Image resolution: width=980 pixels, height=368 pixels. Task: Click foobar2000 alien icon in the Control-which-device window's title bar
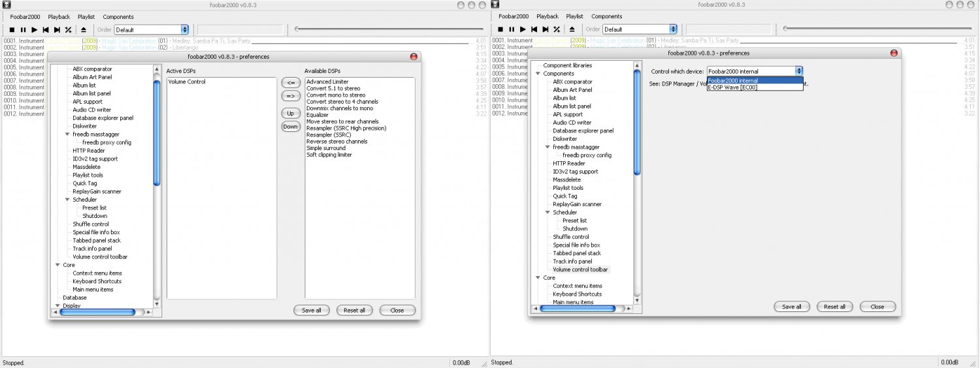point(495,5)
